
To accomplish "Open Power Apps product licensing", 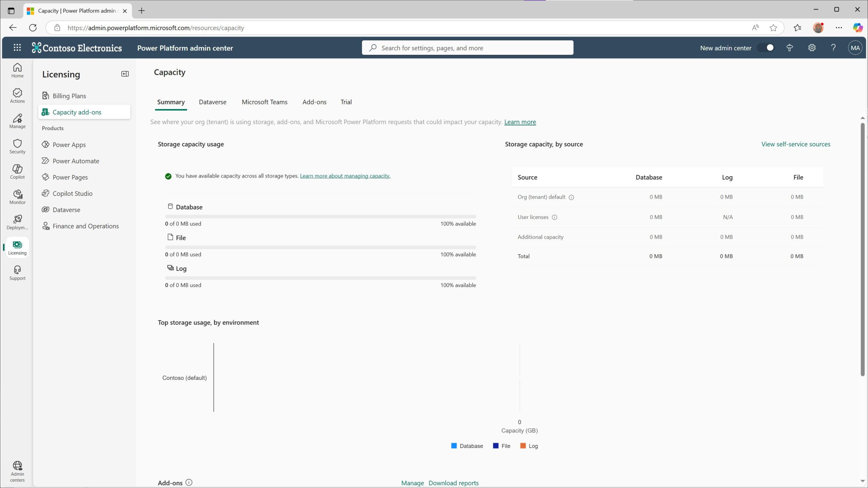I will 84,145.
